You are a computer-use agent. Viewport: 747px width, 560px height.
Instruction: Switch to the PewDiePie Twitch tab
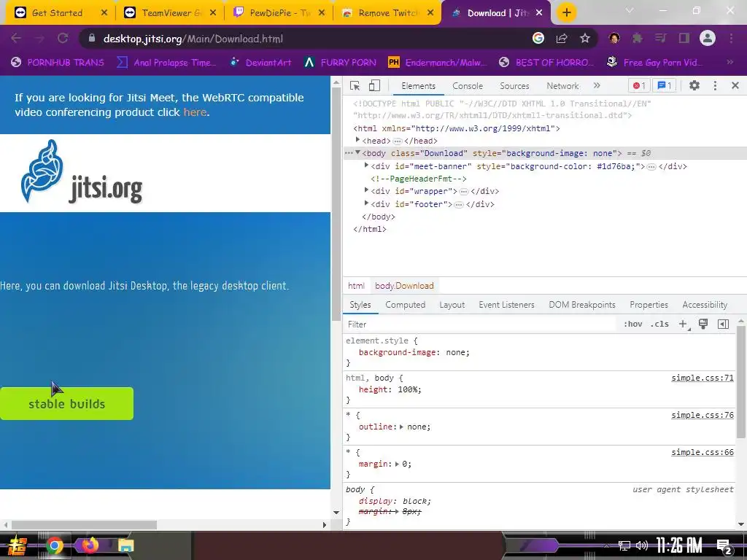point(279,13)
